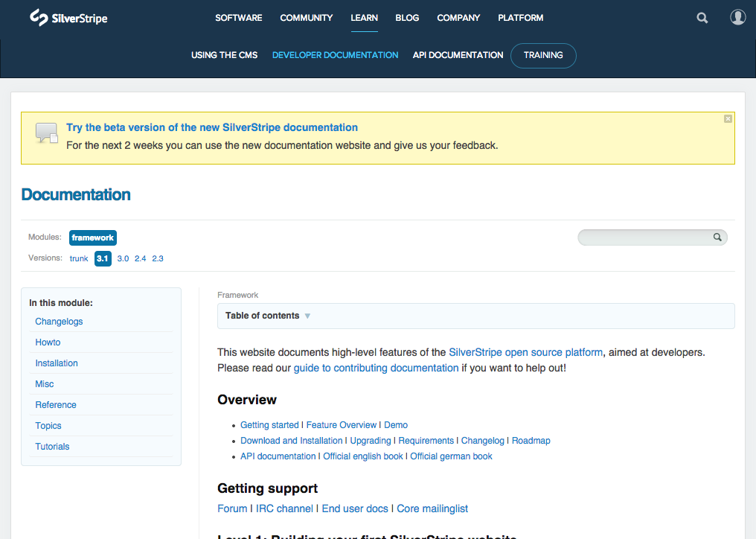Open Download and Installation link

(291, 441)
